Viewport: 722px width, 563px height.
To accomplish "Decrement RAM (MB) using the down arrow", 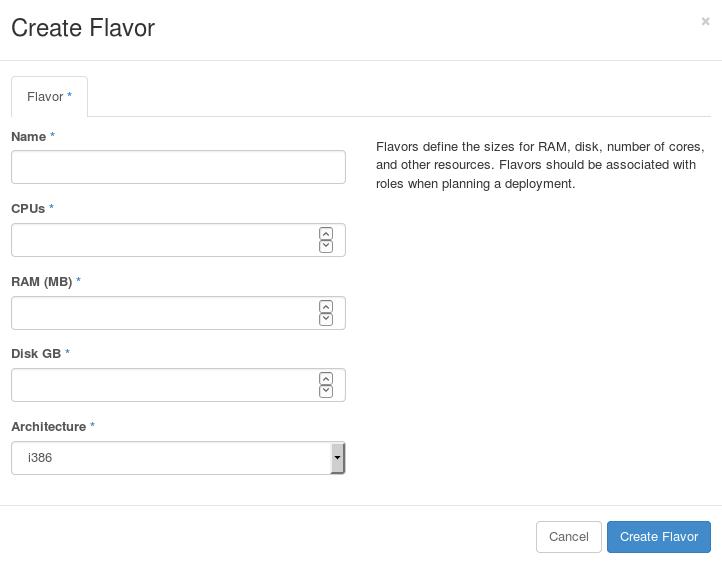I will [x=326, y=319].
